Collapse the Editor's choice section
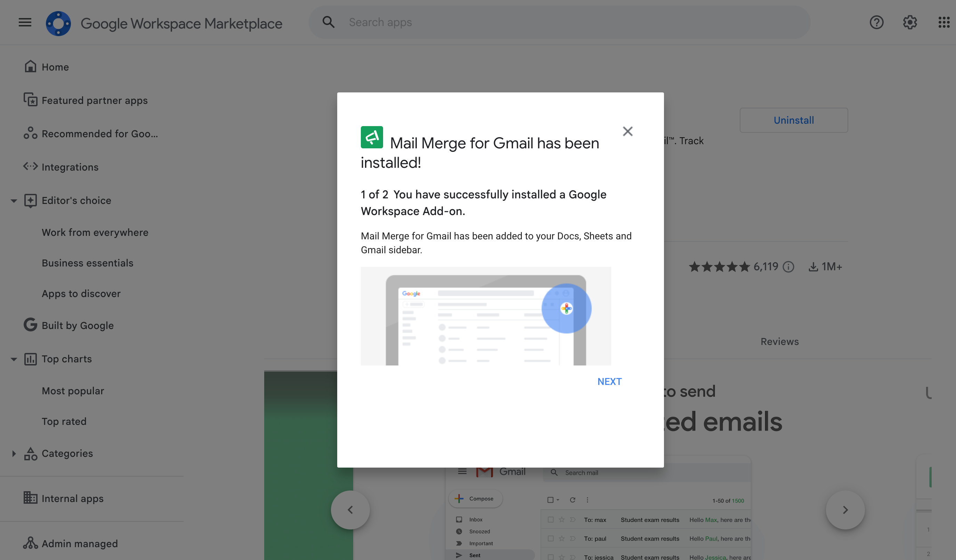956x560 pixels. [14, 200]
